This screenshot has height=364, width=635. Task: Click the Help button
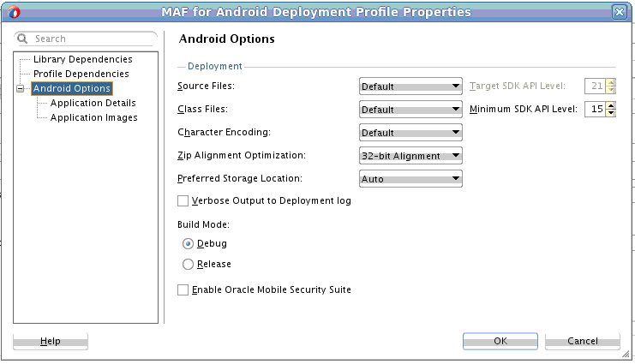pos(51,342)
